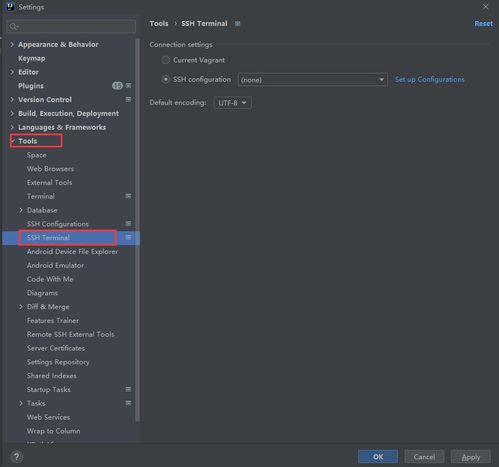Screen dimensions: 499x467
Task: Expand the Database tree node
Action: click(x=21, y=210)
